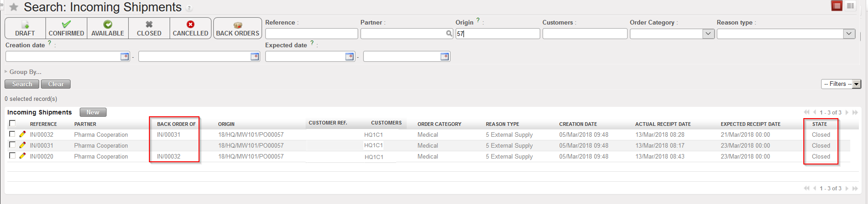This screenshot has width=868, height=204.
Task: Tick the checkbox for IN/00032 row
Action: tap(12, 134)
